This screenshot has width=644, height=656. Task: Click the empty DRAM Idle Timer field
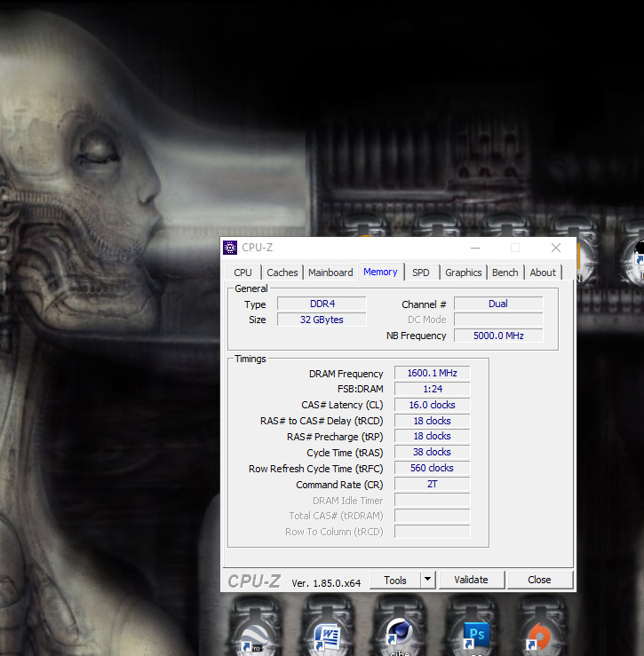pyautogui.click(x=432, y=500)
